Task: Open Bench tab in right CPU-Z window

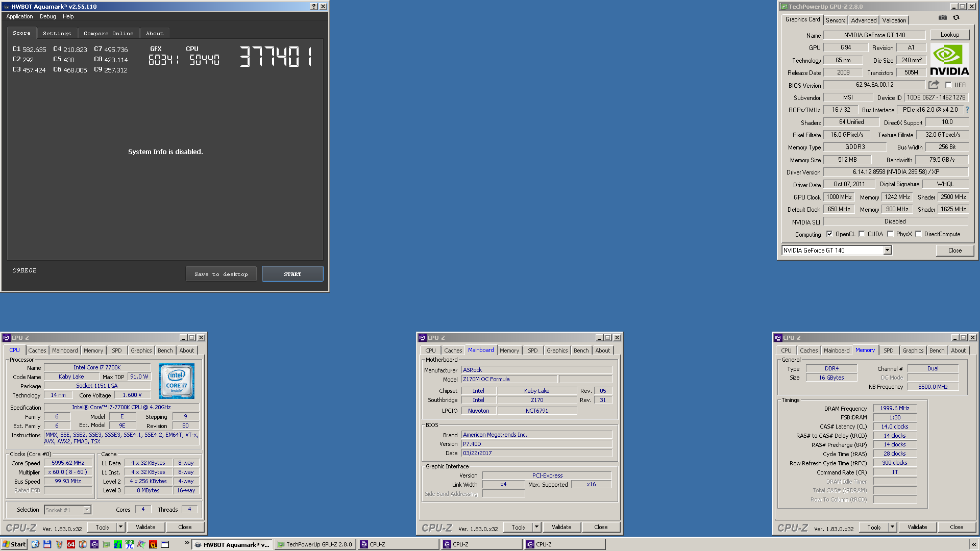Action: click(x=937, y=350)
